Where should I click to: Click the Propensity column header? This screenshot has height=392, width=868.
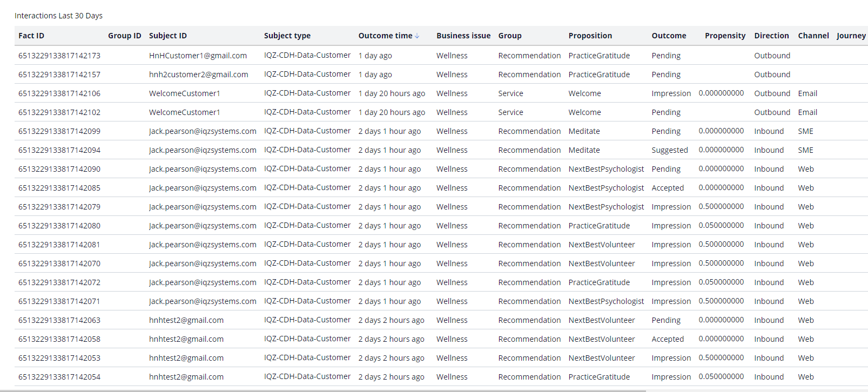click(724, 36)
